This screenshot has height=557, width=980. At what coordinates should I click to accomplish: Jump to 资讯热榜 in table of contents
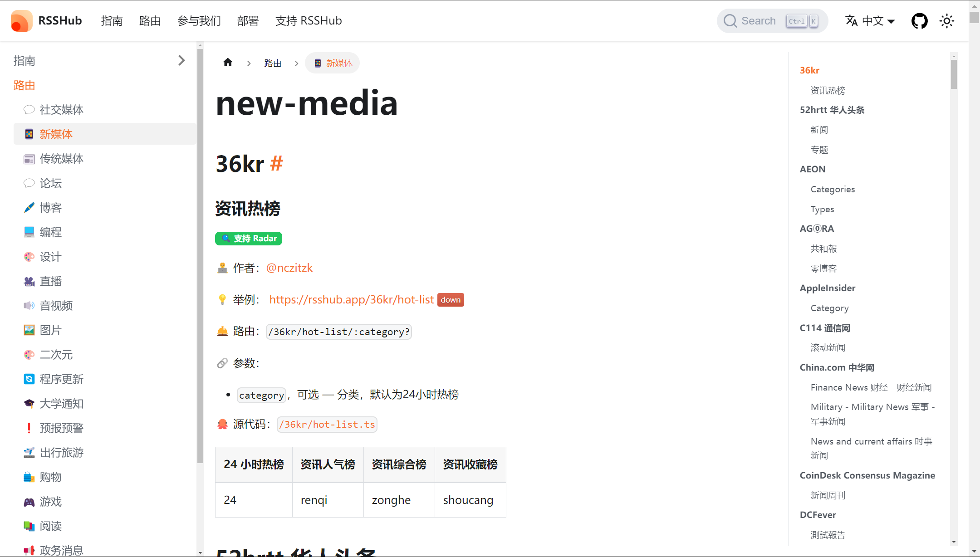tap(828, 90)
